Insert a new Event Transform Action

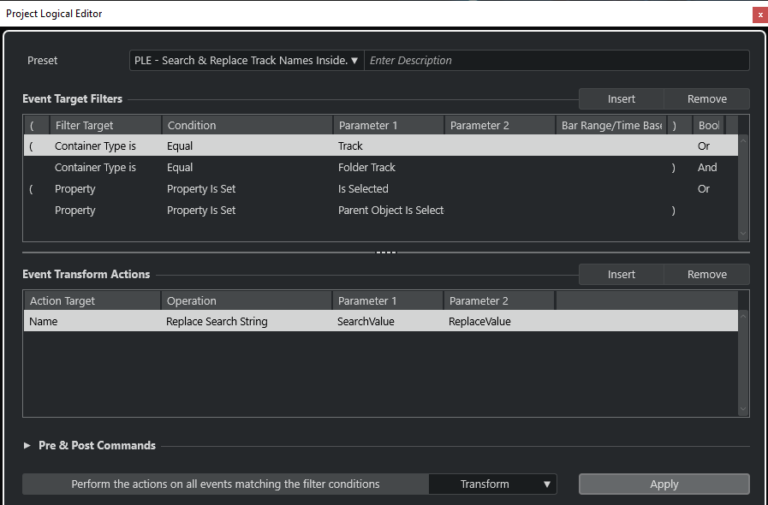click(621, 274)
